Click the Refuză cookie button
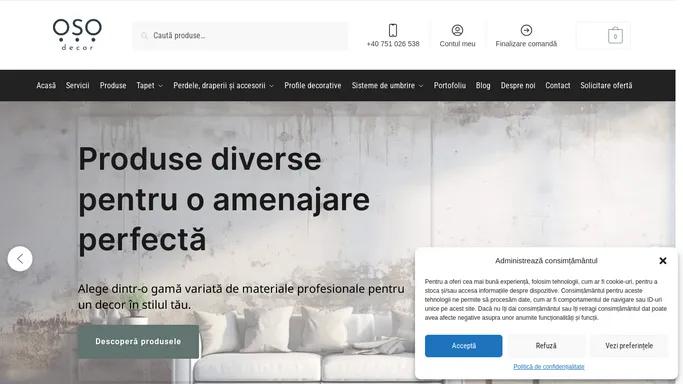This screenshot has width=683, height=384. point(546,346)
